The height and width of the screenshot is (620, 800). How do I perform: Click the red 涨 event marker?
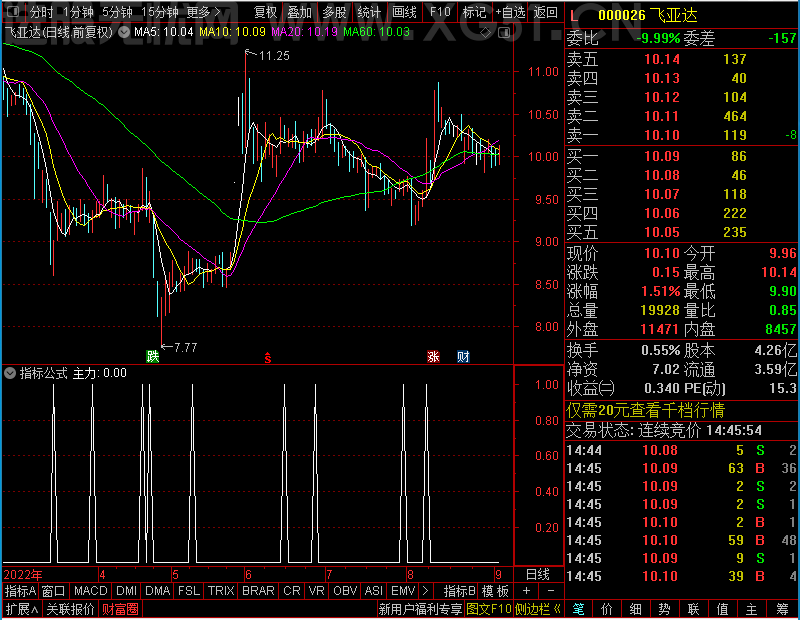tap(433, 356)
